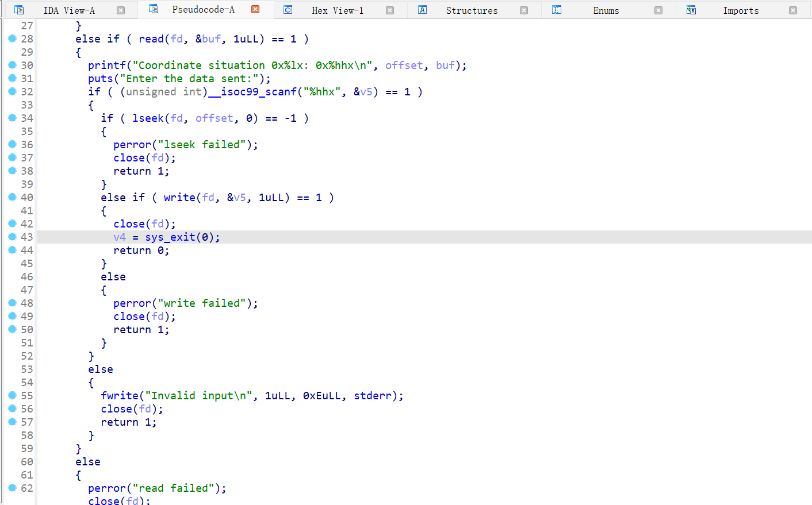Click the Enums tab icon
Screen dimensions: 812x505
557,10
